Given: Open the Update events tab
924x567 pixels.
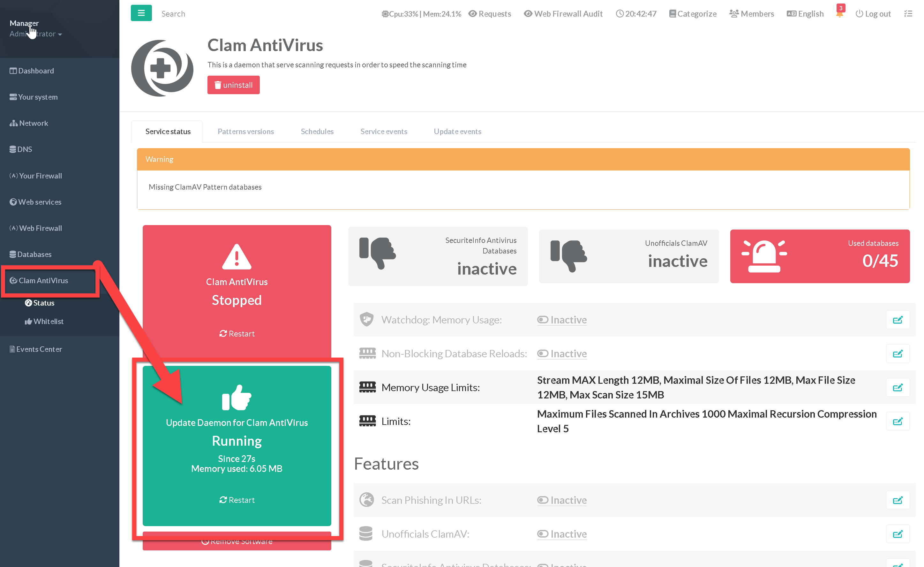Looking at the screenshot, I should click(457, 132).
